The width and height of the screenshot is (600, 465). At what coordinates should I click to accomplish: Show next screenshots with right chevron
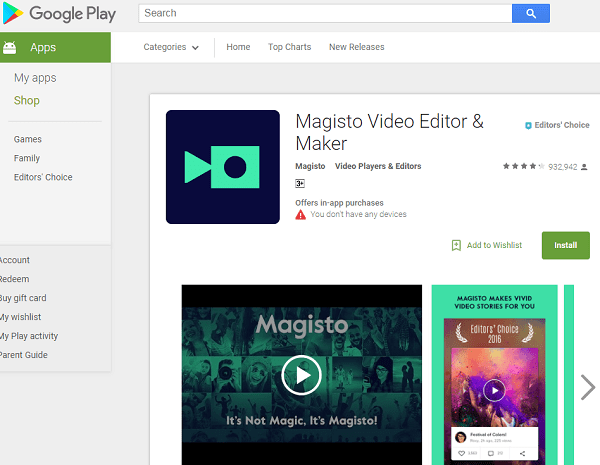point(587,387)
